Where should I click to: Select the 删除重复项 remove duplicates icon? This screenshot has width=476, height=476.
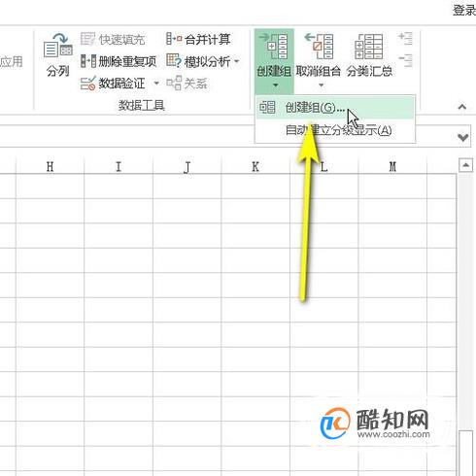click(x=88, y=61)
